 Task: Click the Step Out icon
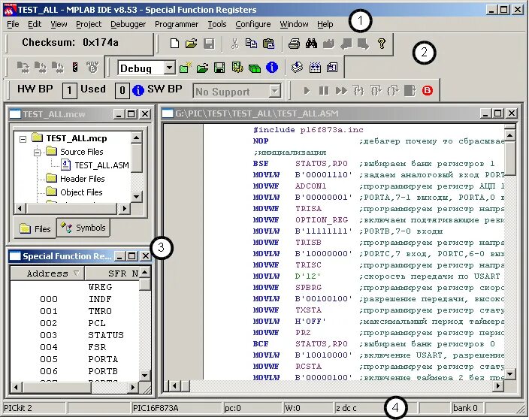pyautogui.click(x=393, y=91)
